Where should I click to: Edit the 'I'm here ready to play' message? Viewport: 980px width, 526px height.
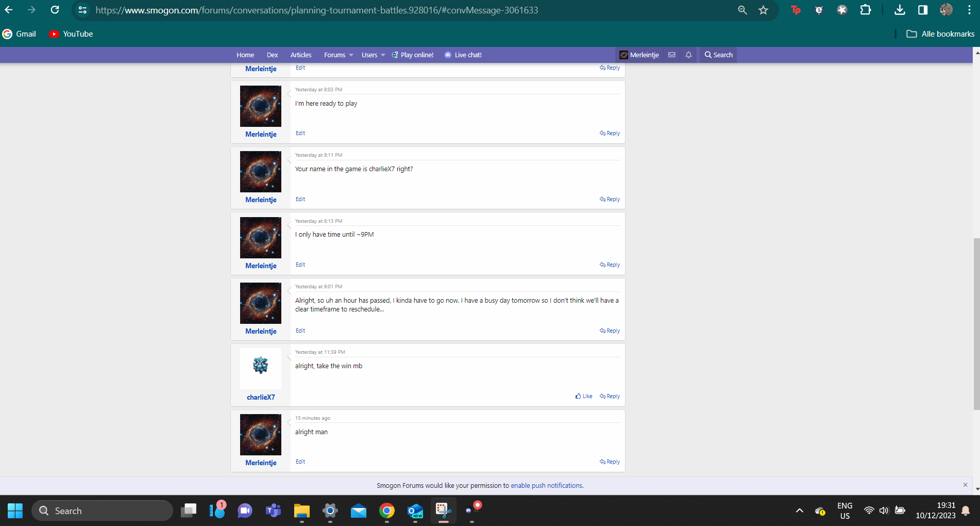click(x=300, y=133)
